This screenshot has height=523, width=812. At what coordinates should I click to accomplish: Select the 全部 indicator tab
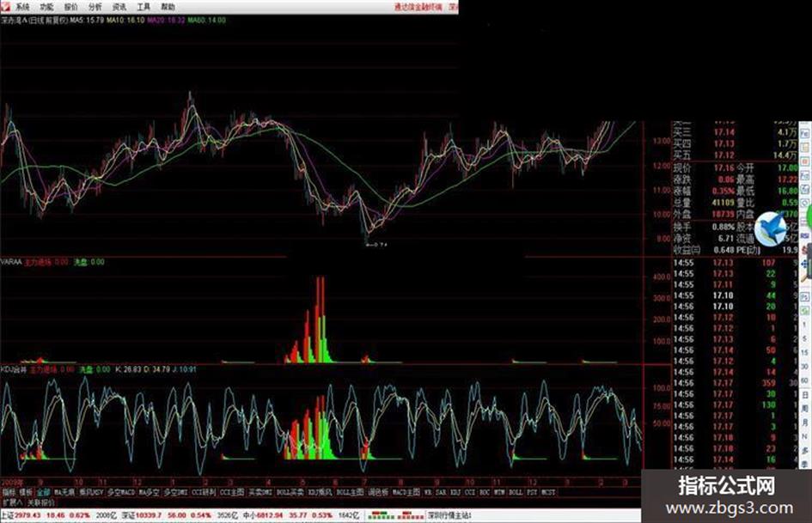point(43,492)
